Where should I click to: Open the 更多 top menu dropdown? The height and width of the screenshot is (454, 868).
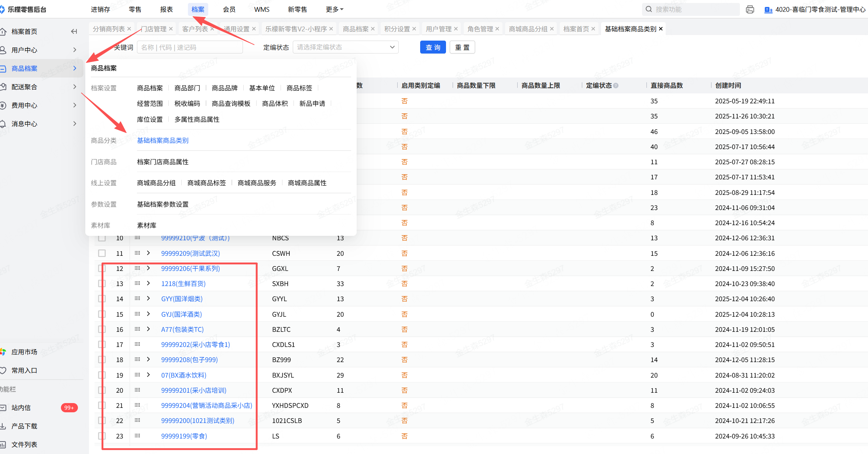pyautogui.click(x=334, y=10)
